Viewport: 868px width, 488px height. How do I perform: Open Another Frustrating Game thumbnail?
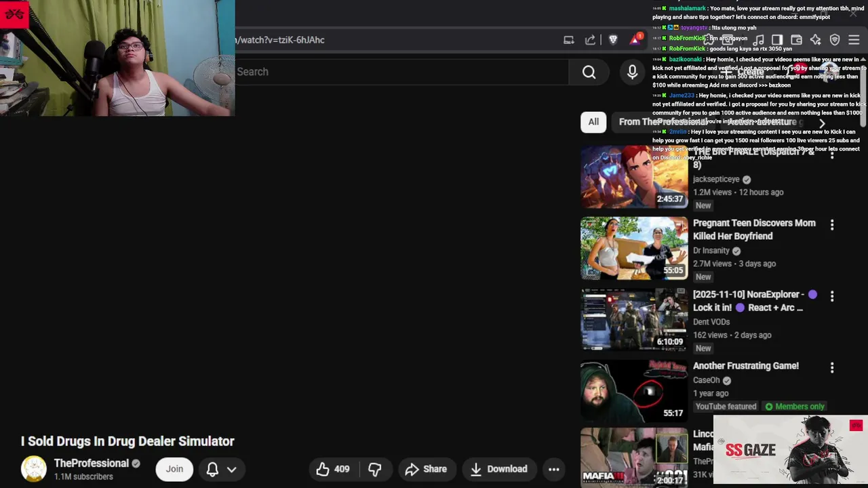point(634,391)
